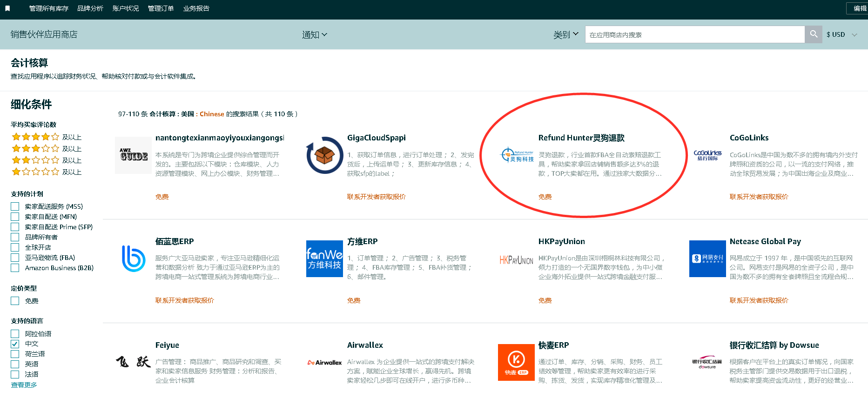Open 品牌分析 menu
The height and width of the screenshot is (398, 868).
pyautogui.click(x=90, y=8)
